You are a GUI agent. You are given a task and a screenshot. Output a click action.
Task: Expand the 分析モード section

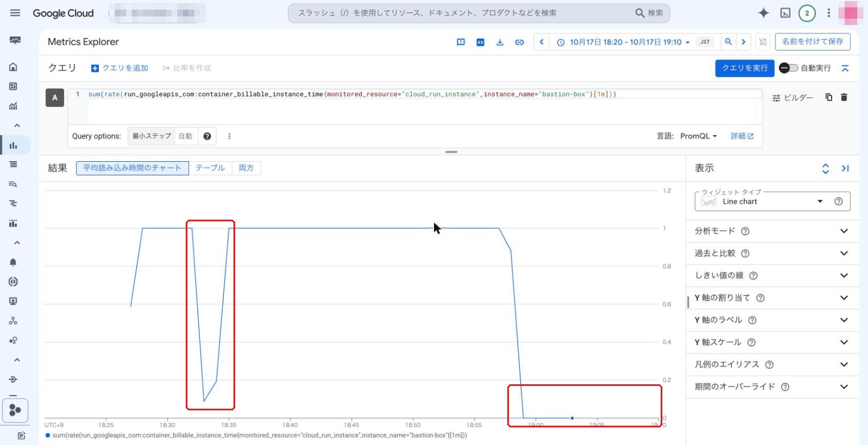[773, 231]
